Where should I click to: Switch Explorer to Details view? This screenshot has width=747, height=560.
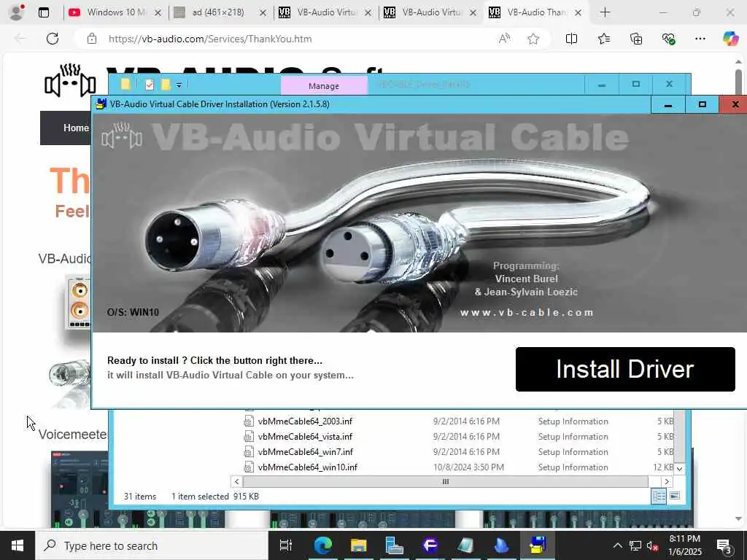659,496
